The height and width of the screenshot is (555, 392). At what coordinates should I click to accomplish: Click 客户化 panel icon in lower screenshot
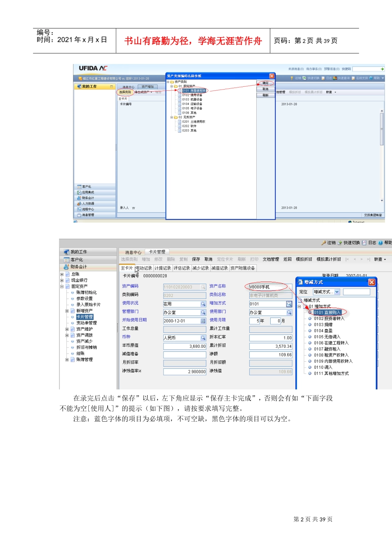click(66, 260)
